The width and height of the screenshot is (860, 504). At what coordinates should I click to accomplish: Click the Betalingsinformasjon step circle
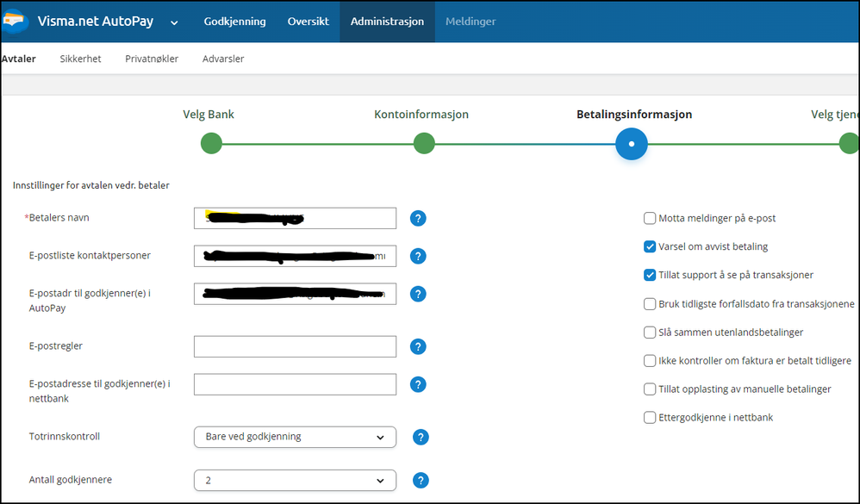[x=632, y=144]
